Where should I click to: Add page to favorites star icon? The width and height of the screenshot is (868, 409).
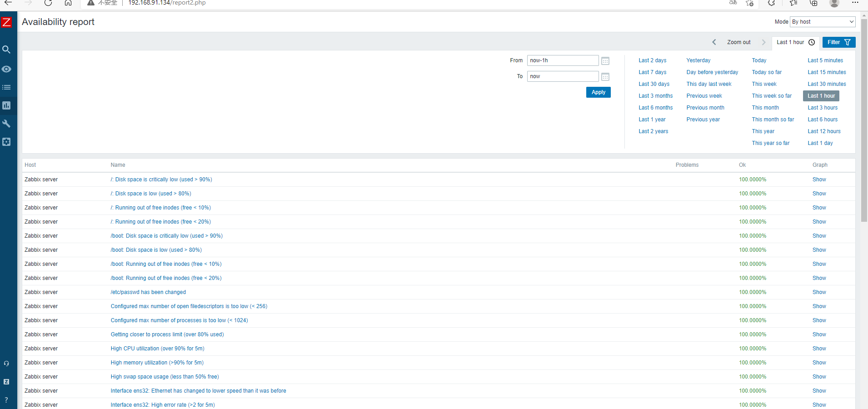click(x=749, y=3)
